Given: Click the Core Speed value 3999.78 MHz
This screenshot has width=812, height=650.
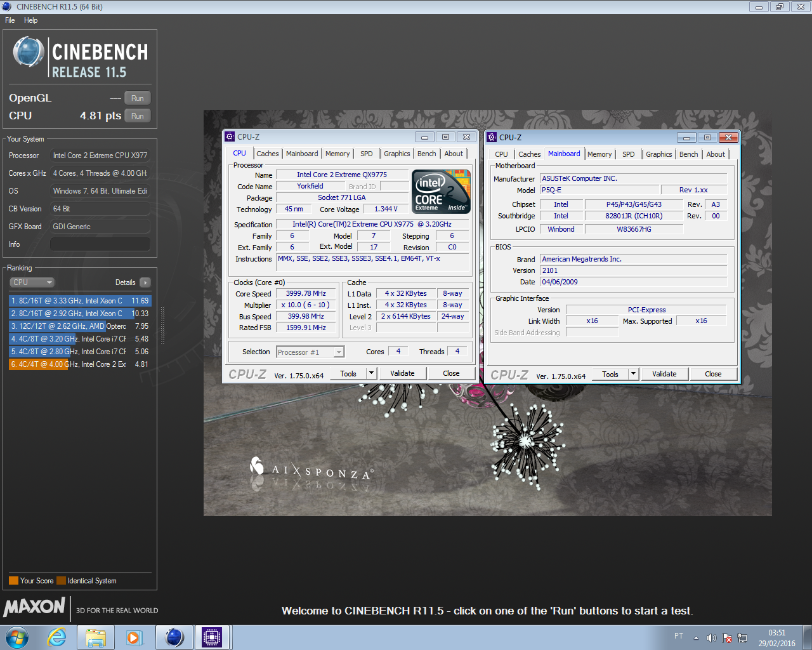Looking at the screenshot, I should click(306, 293).
